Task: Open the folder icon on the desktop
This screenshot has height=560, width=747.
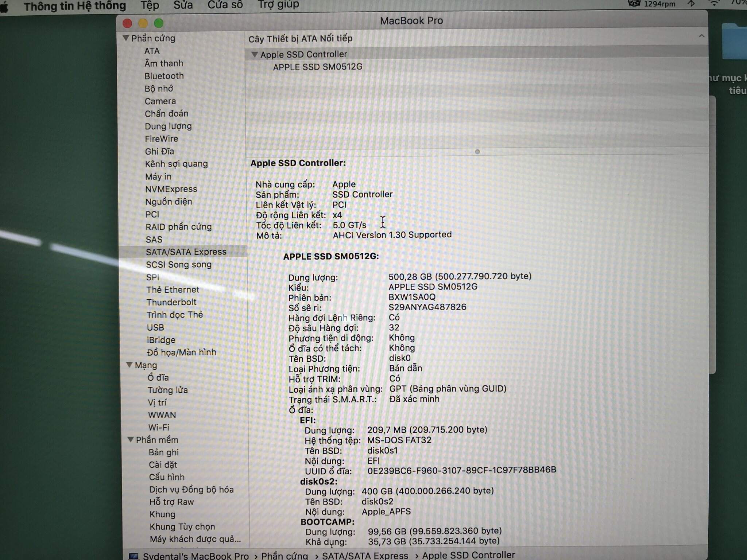Action: coord(735,41)
